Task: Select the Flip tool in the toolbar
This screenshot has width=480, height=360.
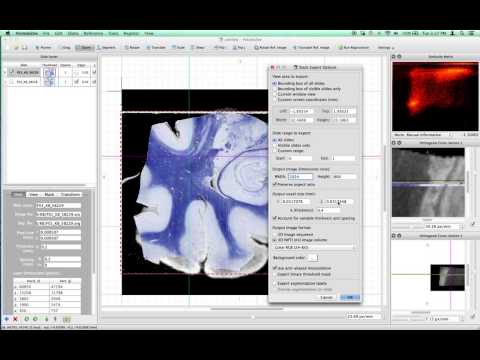Action: 220,48
